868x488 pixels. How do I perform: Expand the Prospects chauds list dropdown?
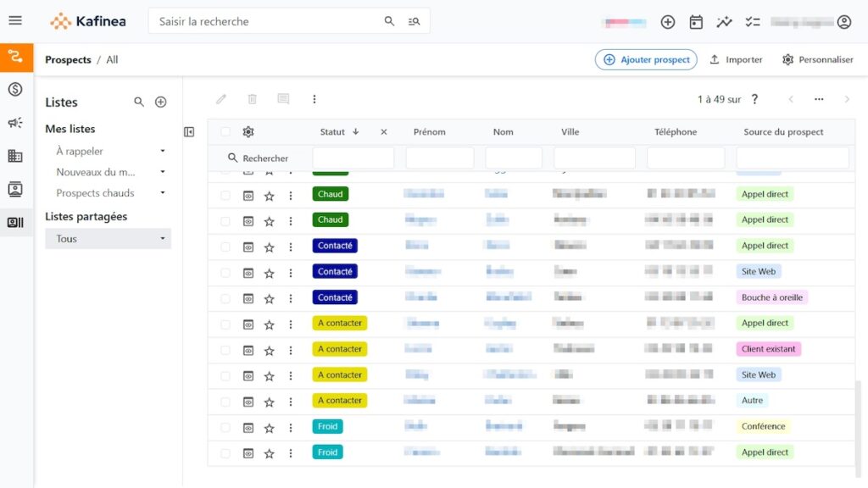click(163, 193)
